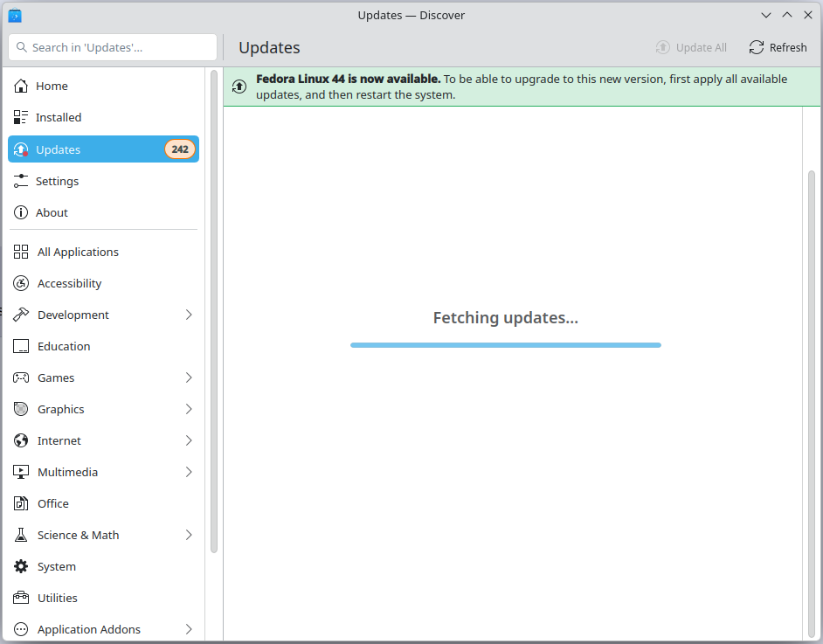The width and height of the screenshot is (823, 644).
Task: Click the main content vertical scrollbar
Action: (812, 405)
